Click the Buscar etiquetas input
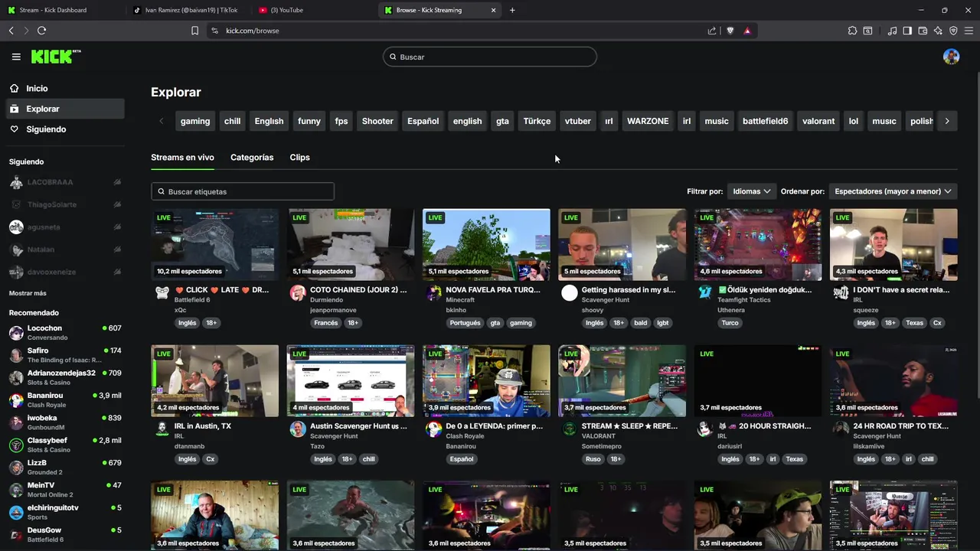Image resolution: width=980 pixels, height=551 pixels. (x=243, y=191)
